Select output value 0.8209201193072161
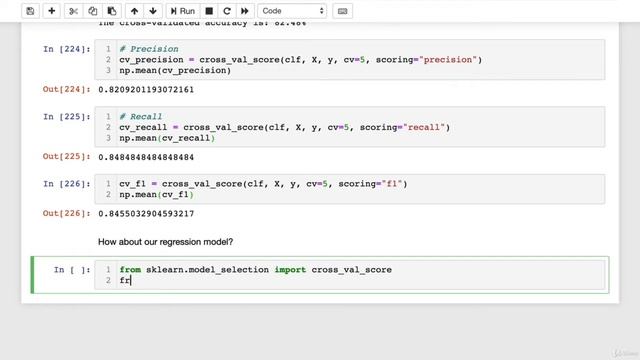640x360 pixels. tap(146, 90)
